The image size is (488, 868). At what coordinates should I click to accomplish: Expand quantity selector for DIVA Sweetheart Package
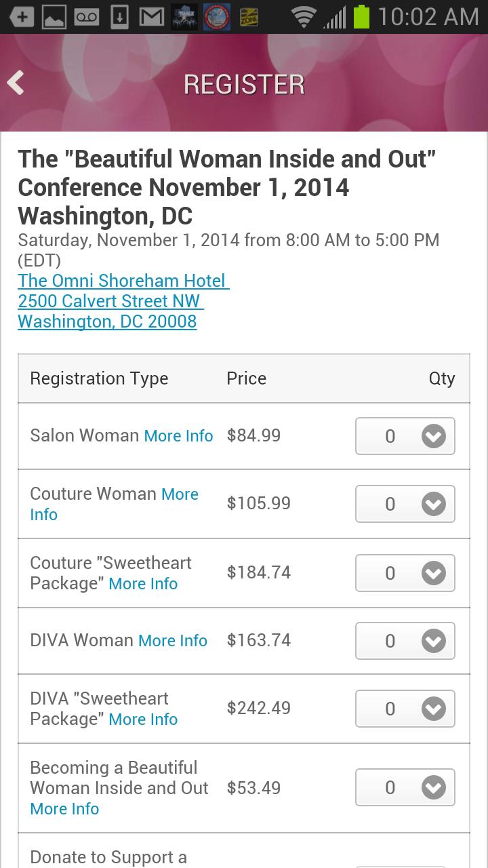coord(405,709)
